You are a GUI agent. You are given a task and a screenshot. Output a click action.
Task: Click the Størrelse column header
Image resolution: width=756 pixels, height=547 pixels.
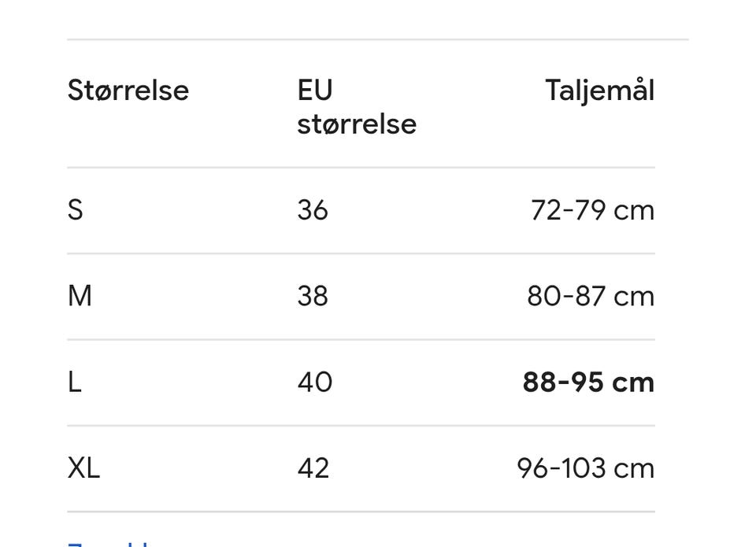coord(128,91)
